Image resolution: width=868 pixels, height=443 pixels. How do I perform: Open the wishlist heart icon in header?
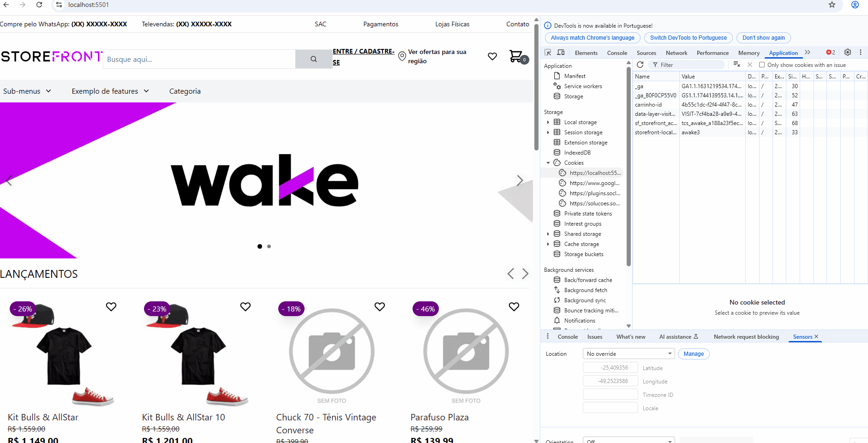(492, 56)
